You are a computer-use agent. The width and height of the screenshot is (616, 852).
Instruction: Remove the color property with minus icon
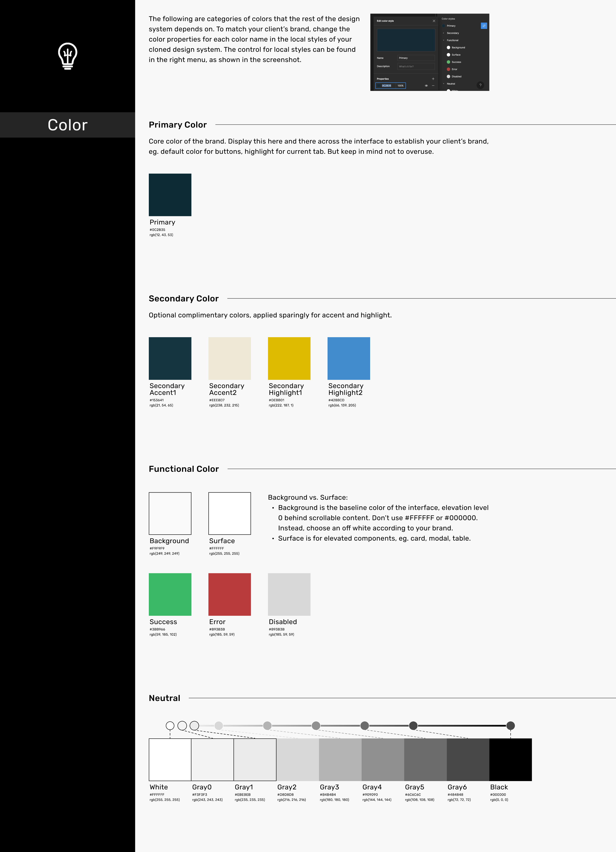[433, 86]
